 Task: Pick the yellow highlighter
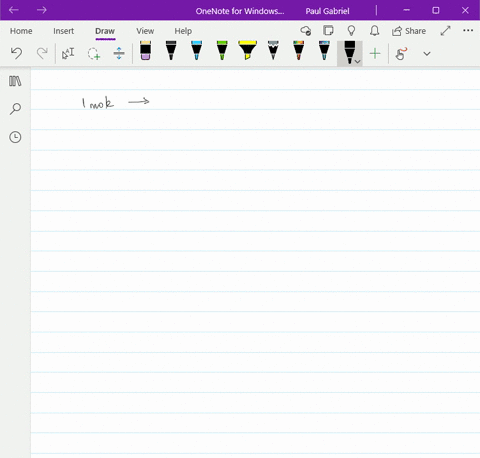[247, 51]
